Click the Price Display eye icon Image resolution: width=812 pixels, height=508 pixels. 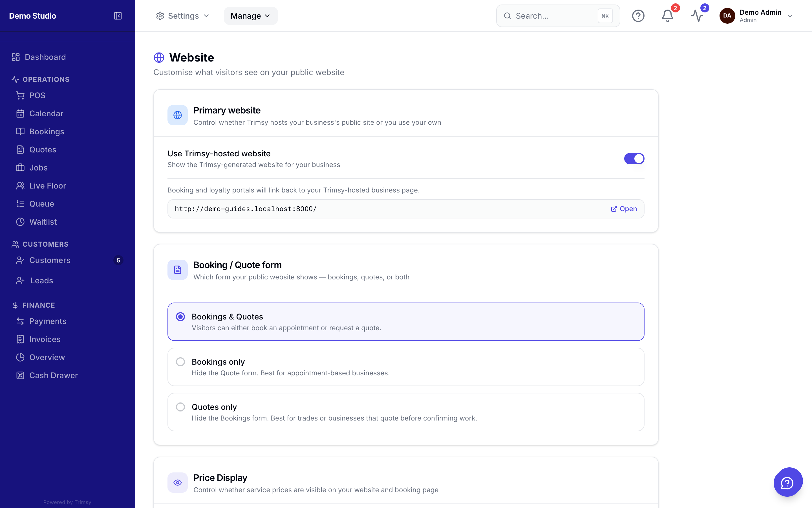pyautogui.click(x=178, y=483)
